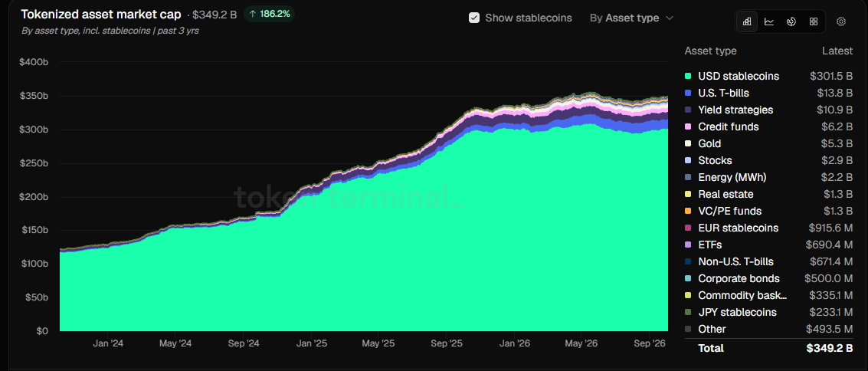This screenshot has height=371, width=868.
Task: Click the Stocks legend swatch
Action: pos(688,160)
